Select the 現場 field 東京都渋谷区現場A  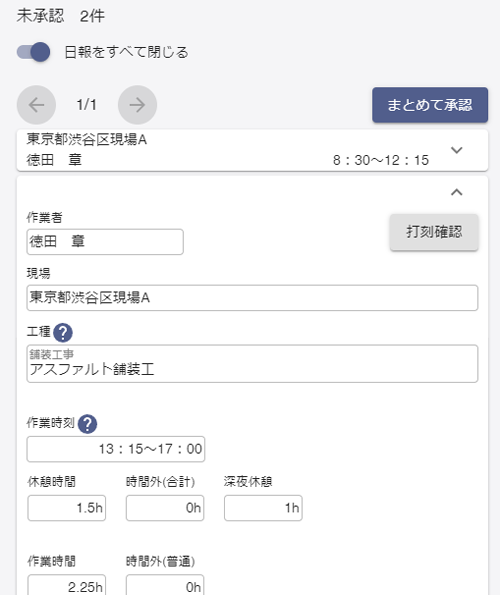tap(252, 298)
